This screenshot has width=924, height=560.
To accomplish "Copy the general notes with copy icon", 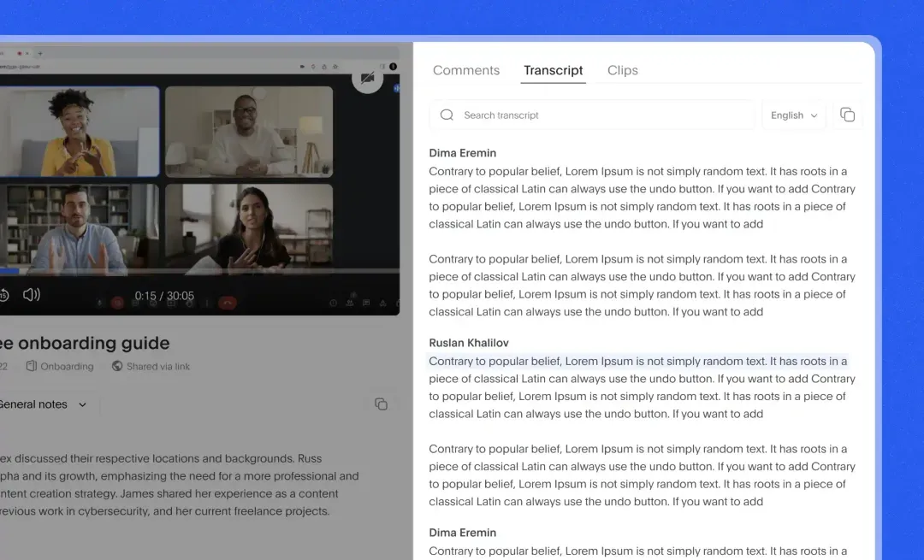I will click(x=381, y=404).
